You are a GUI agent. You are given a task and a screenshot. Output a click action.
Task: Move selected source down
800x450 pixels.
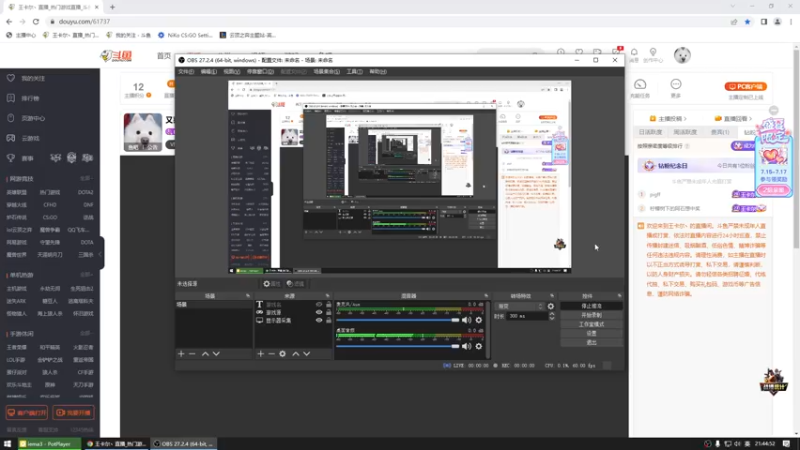(307, 354)
